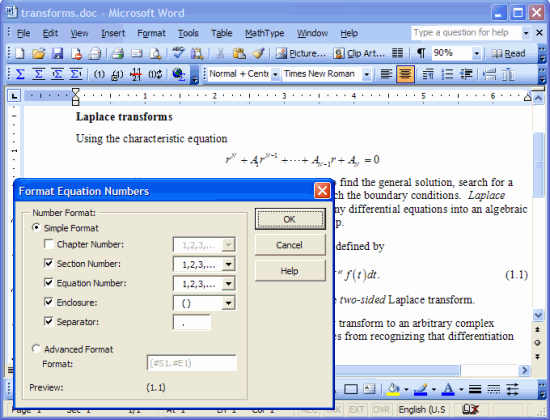Save the document with floppy icon
Screen dimensions: 550x420
coord(58,54)
